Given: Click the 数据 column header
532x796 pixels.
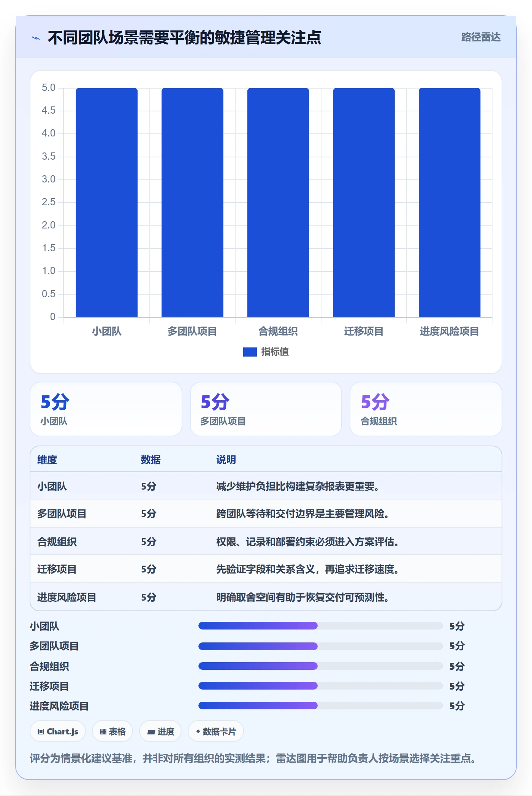Looking at the screenshot, I should point(151,460).
